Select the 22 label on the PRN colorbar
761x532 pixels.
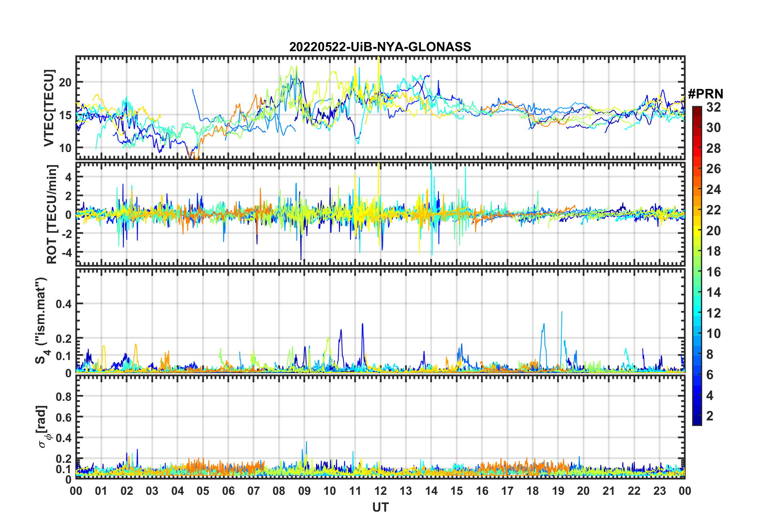[713, 210]
